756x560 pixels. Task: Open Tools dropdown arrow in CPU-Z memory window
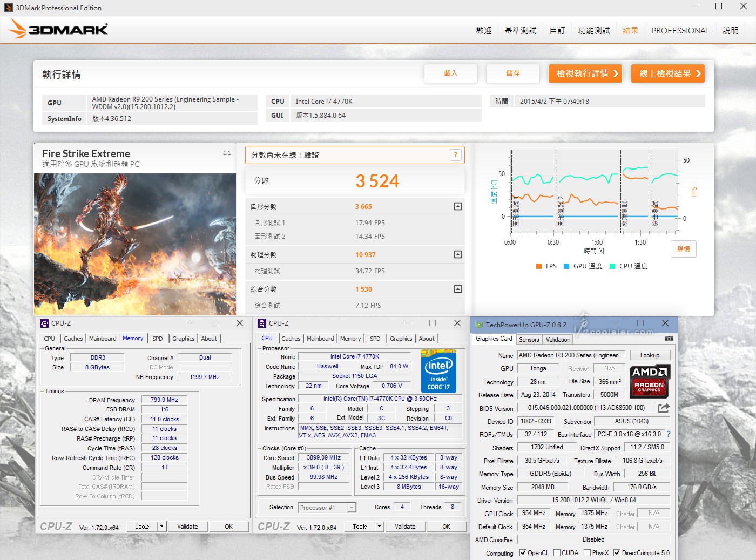[161, 527]
